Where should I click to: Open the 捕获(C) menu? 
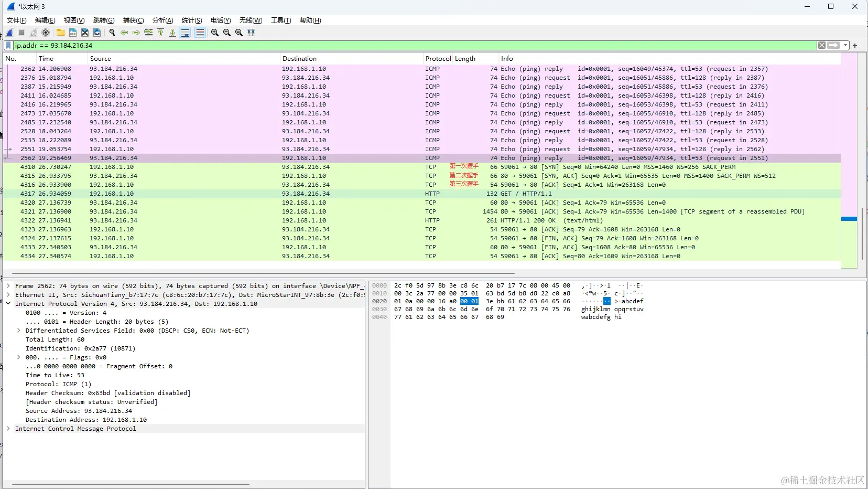point(133,20)
